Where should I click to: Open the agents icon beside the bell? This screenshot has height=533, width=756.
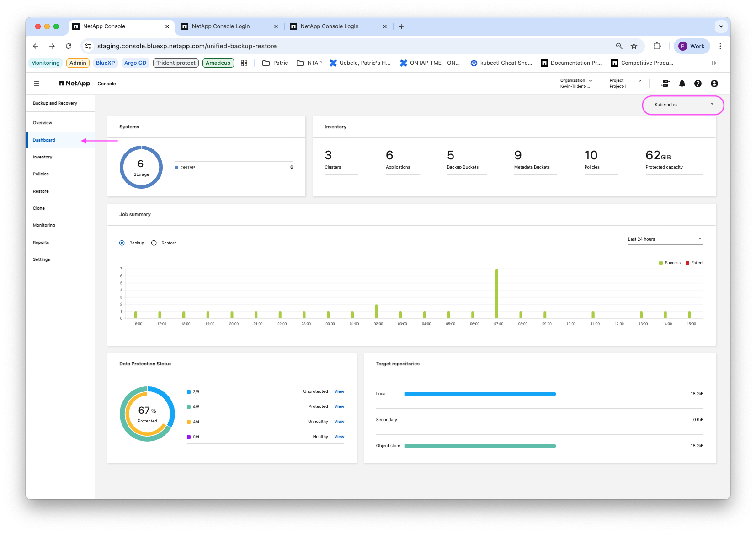coord(665,84)
